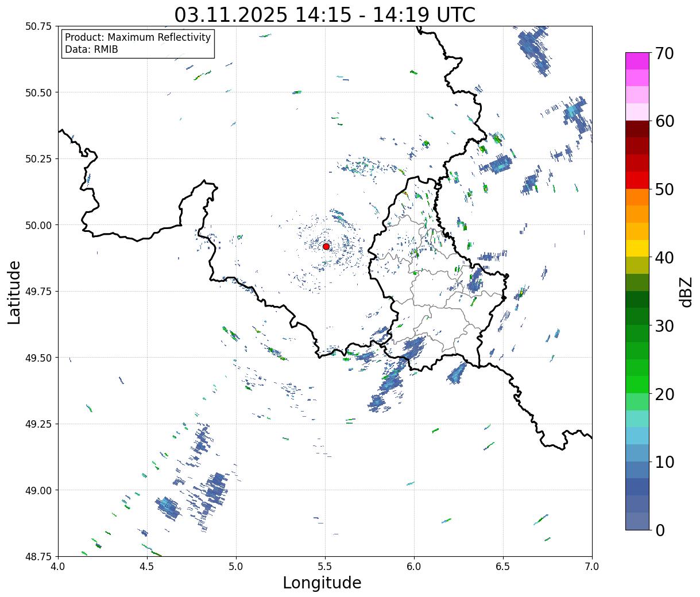Click the pale pink swatch above 60

tap(637, 112)
